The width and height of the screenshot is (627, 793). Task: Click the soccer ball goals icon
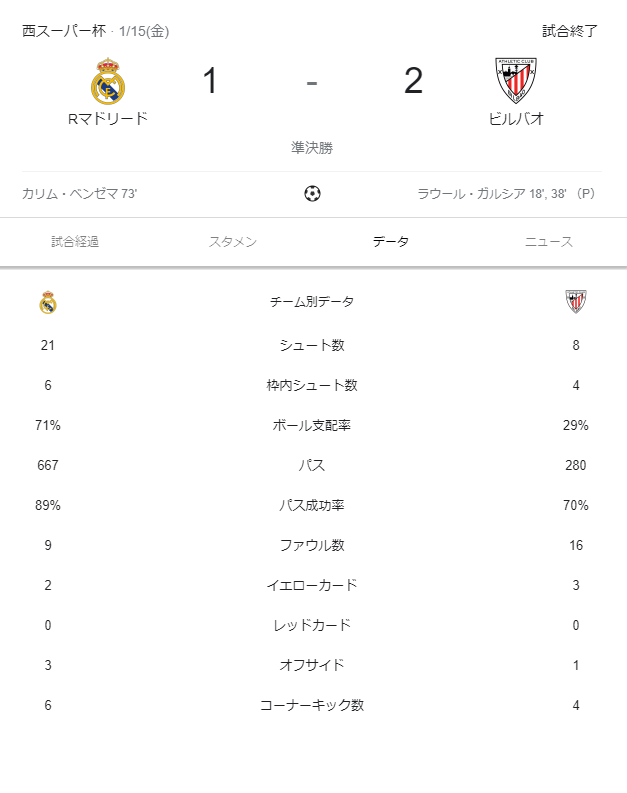click(312, 194)
